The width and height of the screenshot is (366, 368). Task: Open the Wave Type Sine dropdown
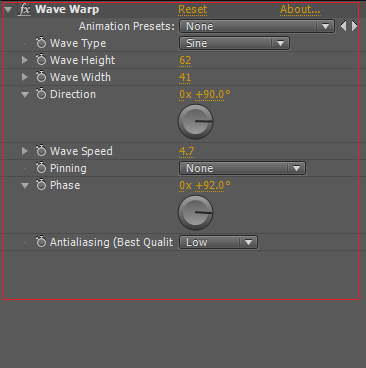234,43
